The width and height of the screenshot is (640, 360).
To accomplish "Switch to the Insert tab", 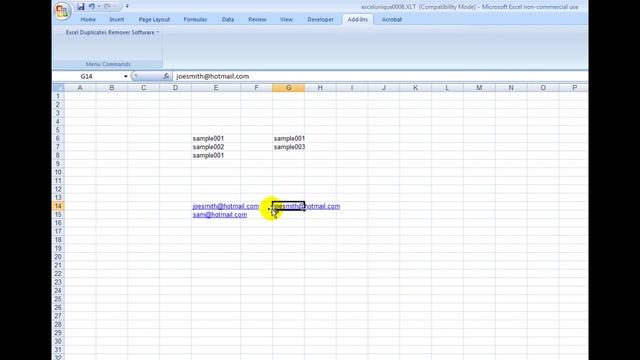I will pos(117,20).
